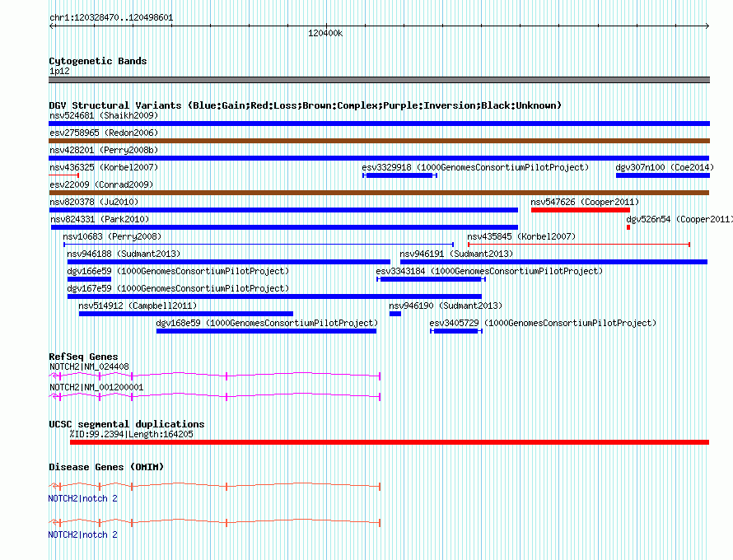Select the small nsv946190 (Sudmant2013) bar

pyautogui.click(x=395, y=314)
